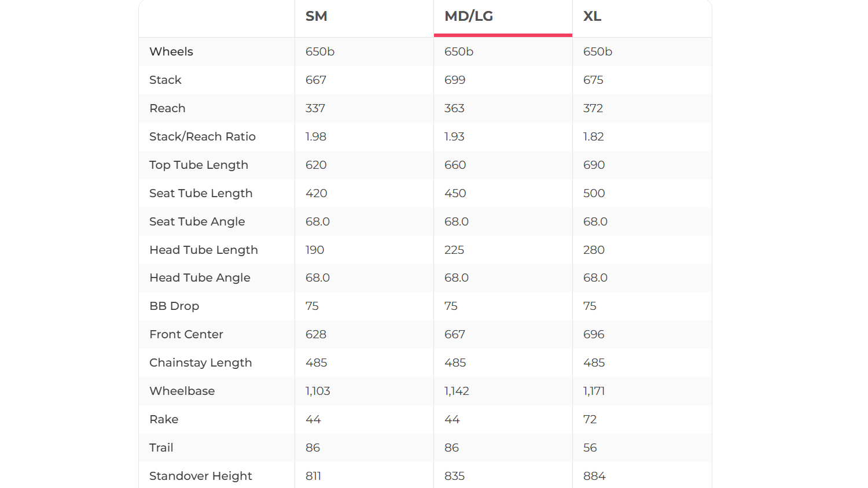Click the Chainstay Length row label
Screen dimensions: 868x488
(201, 363)
